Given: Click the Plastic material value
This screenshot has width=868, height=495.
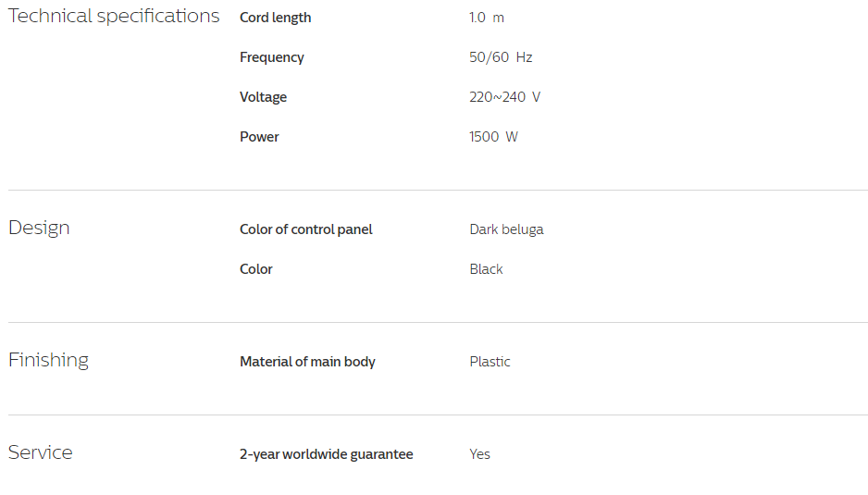Looking at the screenshot, I should click(x=490, y=362).
